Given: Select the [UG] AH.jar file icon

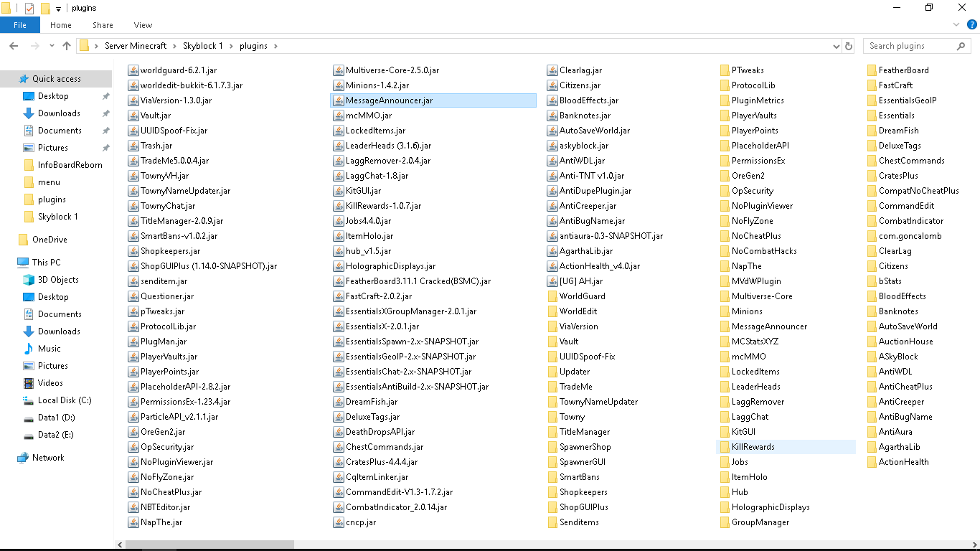Looking at the screenshot, I should click(x=552, y=281).
